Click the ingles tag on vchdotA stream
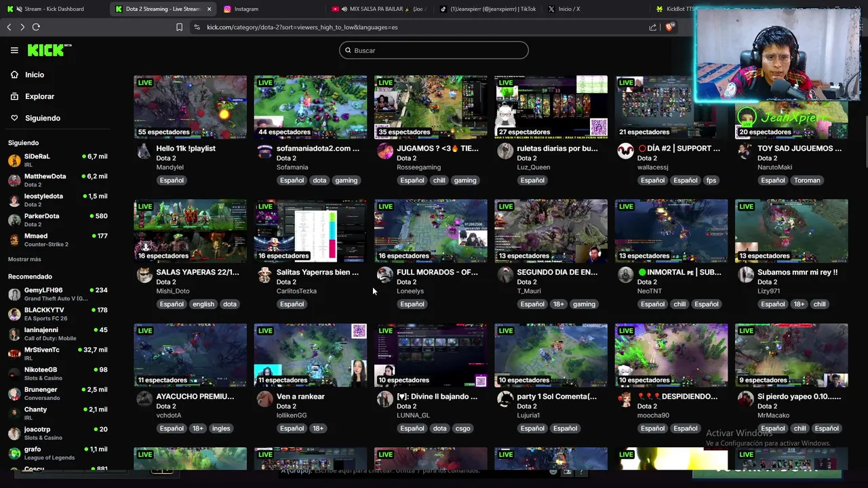 (221, 428)
